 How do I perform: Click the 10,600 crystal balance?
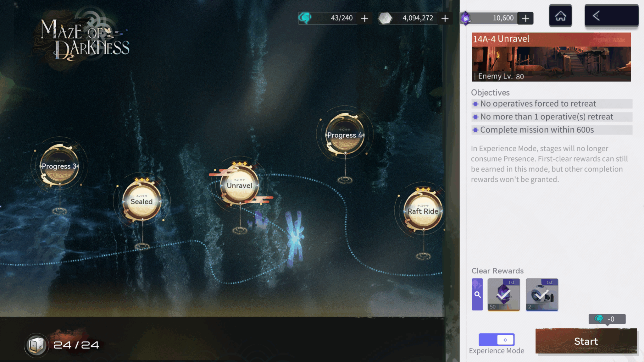pyautogui.click(x=503, y=18)
